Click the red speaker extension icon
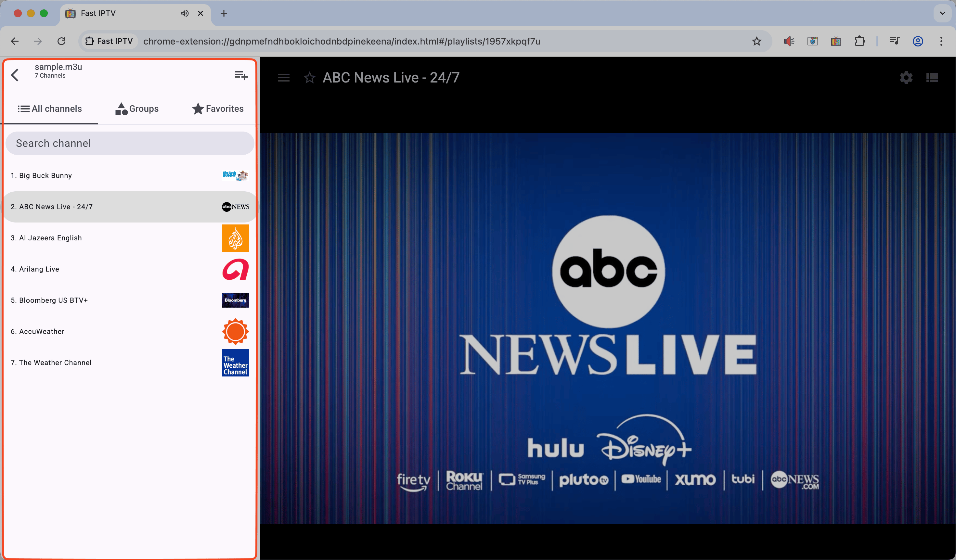This screenshot has width=956, height=560. (789, 41)
